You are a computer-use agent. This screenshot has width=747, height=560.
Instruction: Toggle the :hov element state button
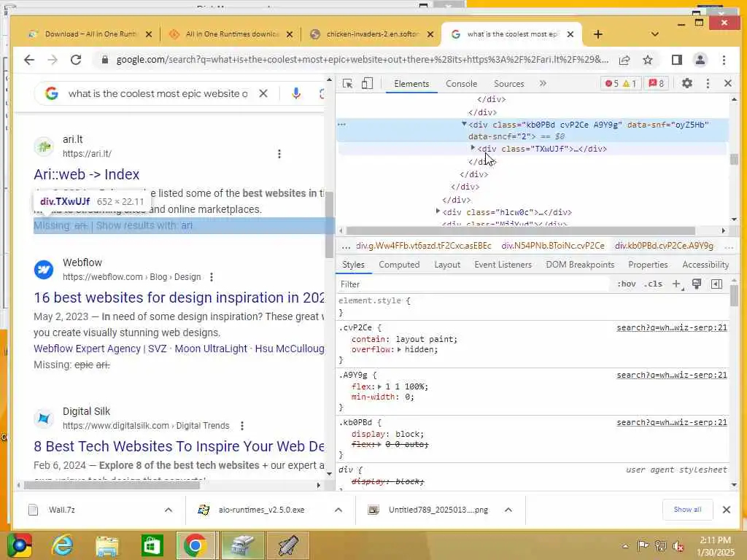point(627,284)
